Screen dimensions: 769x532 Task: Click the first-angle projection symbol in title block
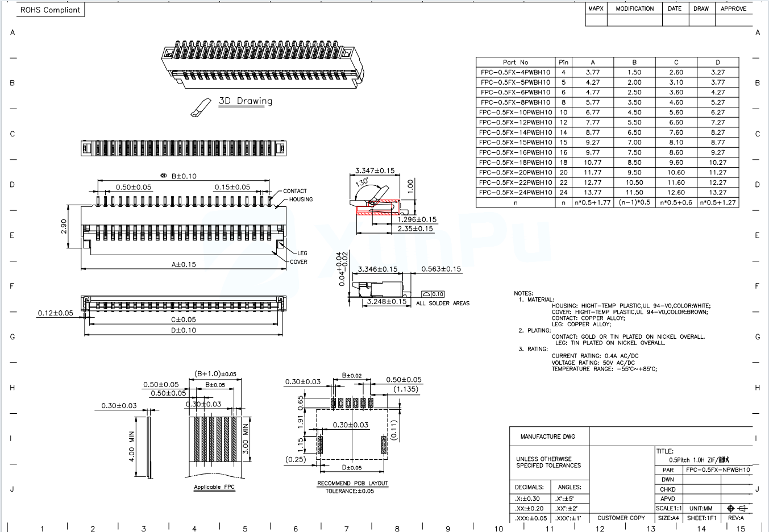(736, 508)
